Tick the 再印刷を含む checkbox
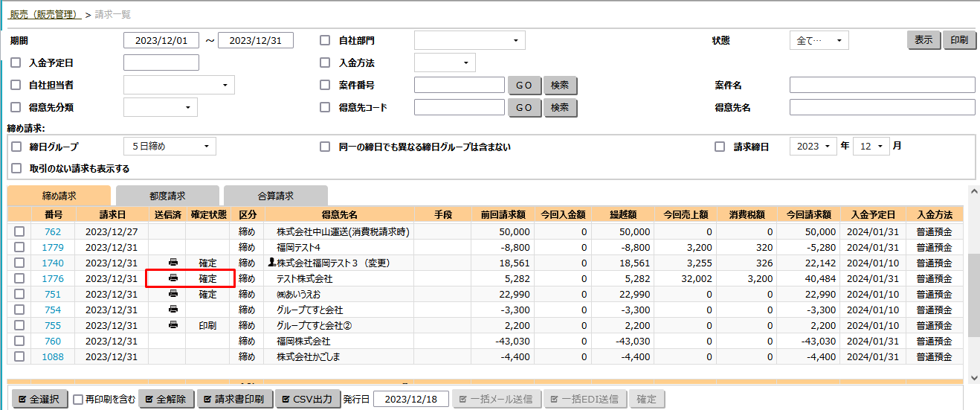This screenshot has height=410, width=980. pyautogui.click(x=78, y=400)
